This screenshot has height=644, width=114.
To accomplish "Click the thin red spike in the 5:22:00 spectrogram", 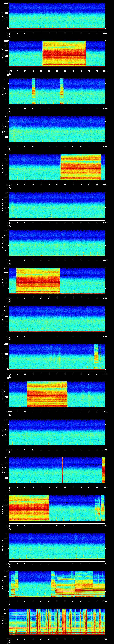I will [x=62, y=470].
